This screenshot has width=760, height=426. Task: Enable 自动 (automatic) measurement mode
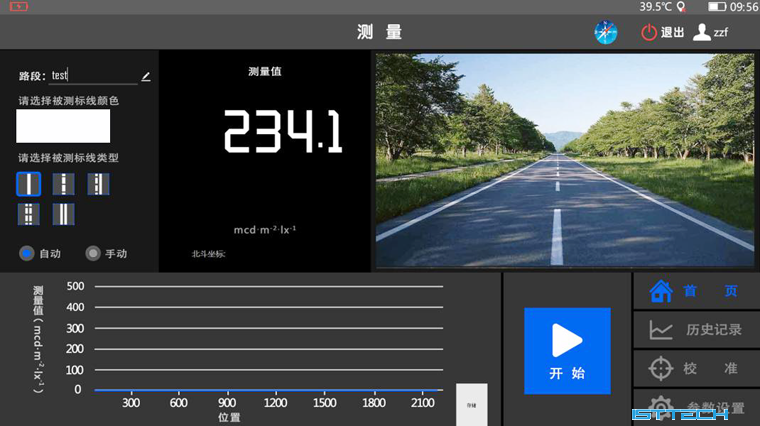click(x=28, y=253)
